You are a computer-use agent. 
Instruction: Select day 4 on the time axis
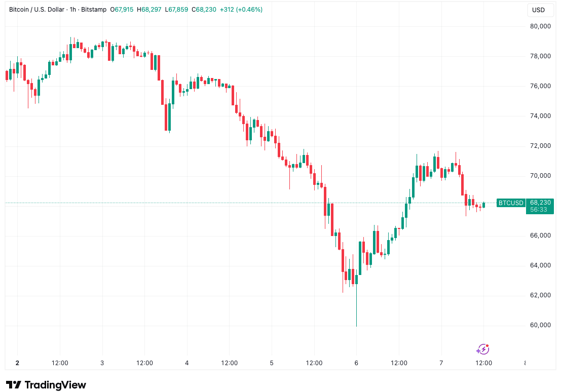[x=187, y=363]
